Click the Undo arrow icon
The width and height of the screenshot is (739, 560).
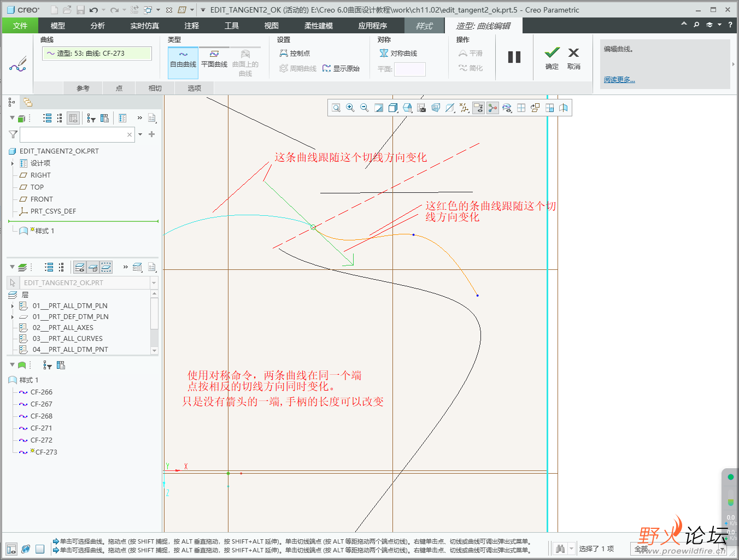tap(93, 10)
